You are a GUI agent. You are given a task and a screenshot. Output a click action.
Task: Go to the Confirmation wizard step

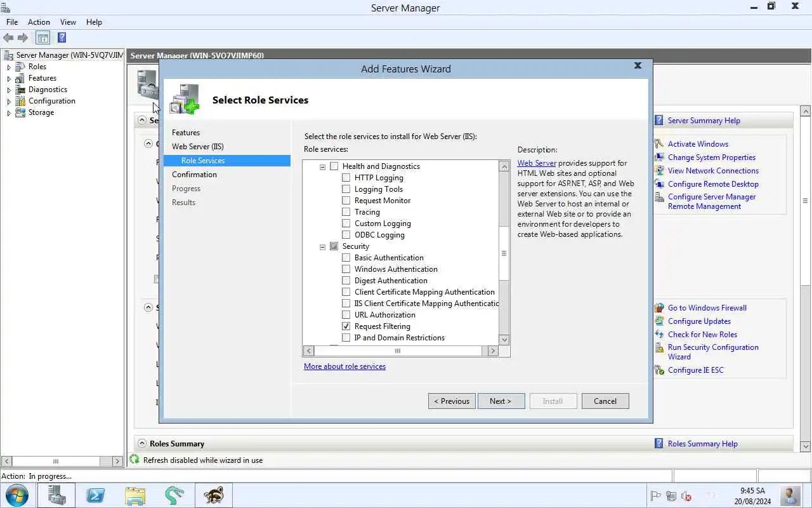[x=194, y=175]
